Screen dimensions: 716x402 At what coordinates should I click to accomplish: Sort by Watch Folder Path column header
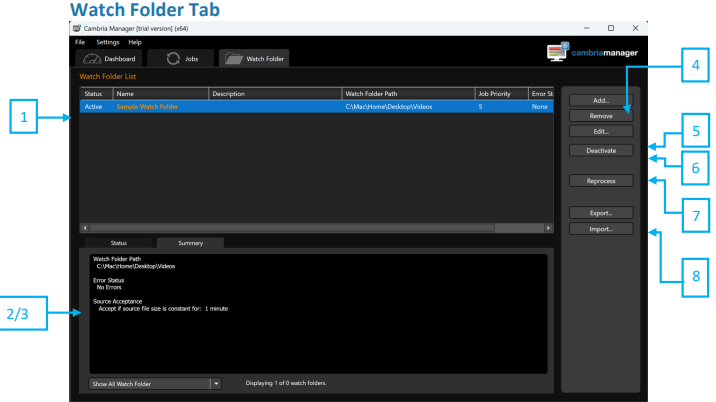(408, 94)
